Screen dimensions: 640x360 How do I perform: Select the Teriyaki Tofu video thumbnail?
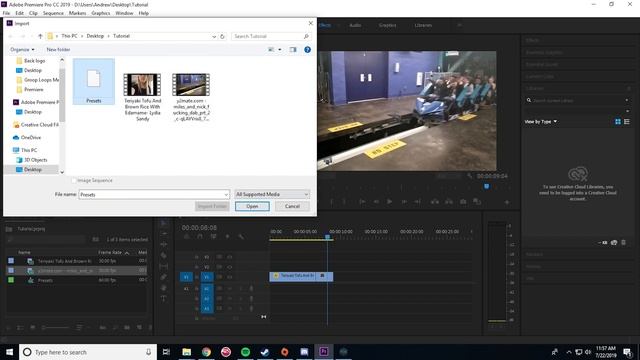(x=142, y=85)
